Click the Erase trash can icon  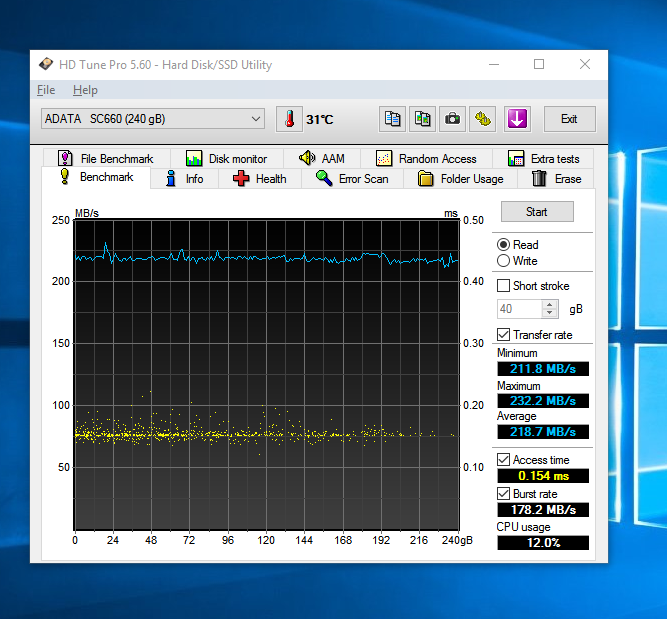[x=539, y=178]
